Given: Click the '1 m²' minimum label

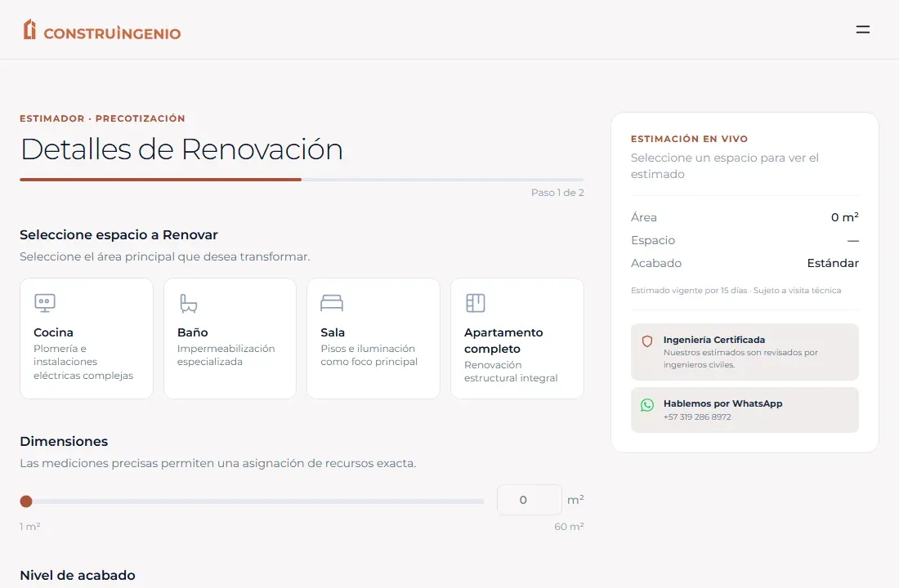Looking at the screenshot, I should (29, 527).
